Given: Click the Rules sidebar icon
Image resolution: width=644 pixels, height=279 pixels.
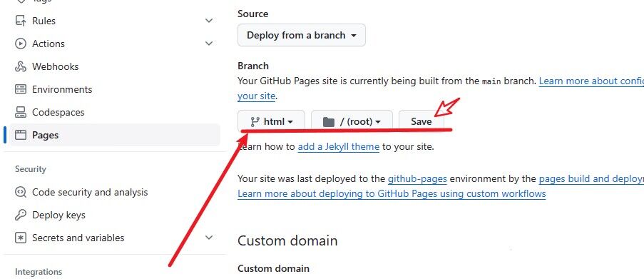Looking at the screenshot, I should [21, 21].
